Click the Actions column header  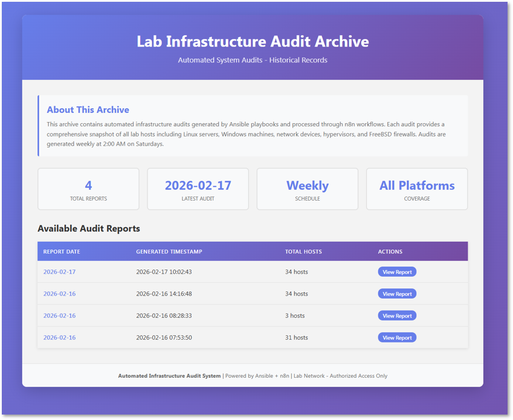tap(390, 251)
